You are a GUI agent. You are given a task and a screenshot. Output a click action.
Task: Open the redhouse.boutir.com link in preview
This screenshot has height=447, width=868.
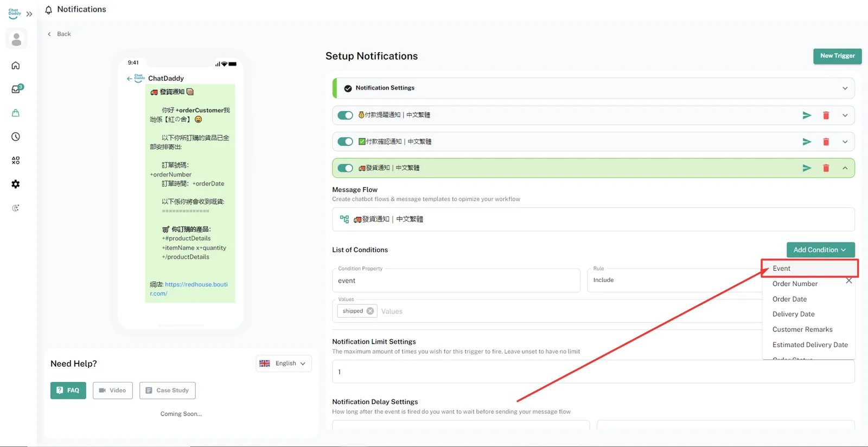pos(196,284)
